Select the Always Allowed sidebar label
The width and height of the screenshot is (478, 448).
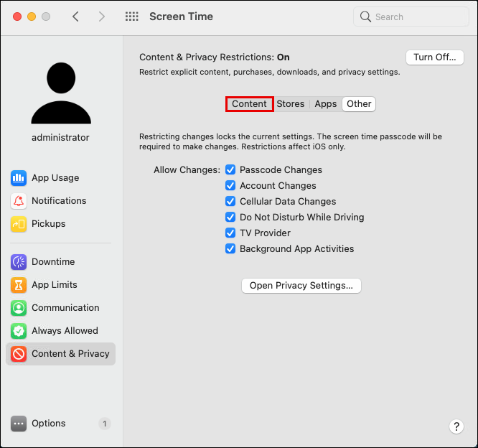pyautogui.click(x=65, y=331)
